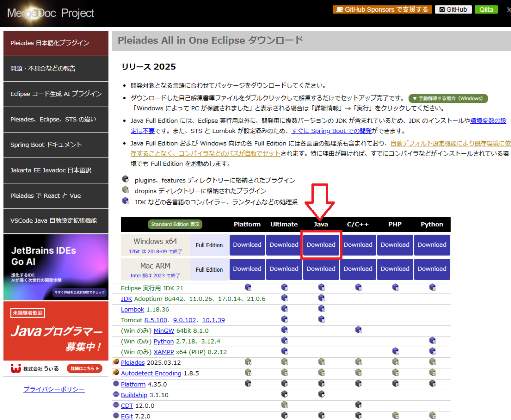Download Mac ARM C/C++ Full Edition
511x420 pixels.
(358, 269)
